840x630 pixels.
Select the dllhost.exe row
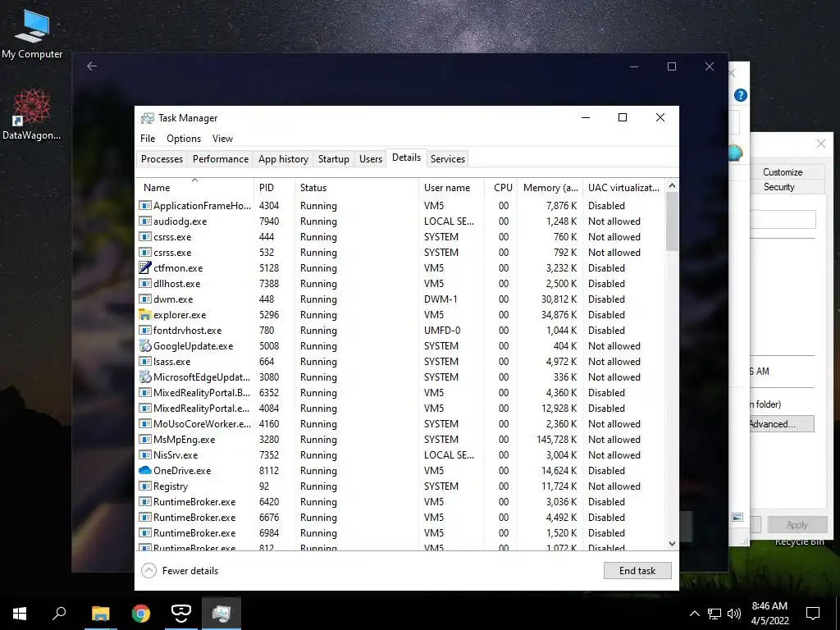point(400,283)
